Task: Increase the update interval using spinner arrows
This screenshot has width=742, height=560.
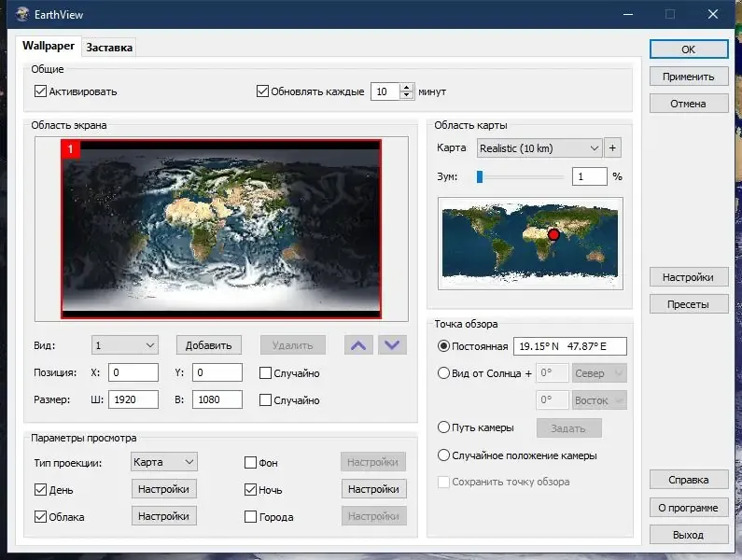Action: point(407,88)
